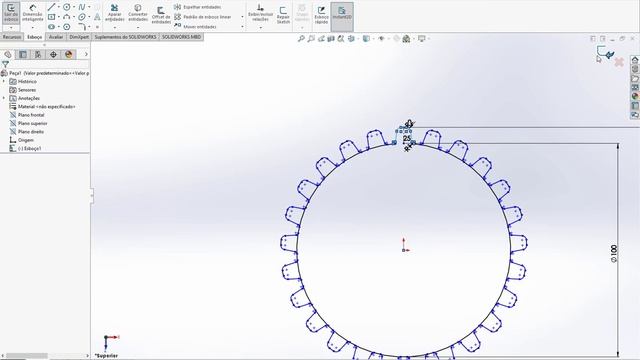Screen dimensions: 640x360
Task: Select the Rectangle sketch tool
Action: (51, 17)
